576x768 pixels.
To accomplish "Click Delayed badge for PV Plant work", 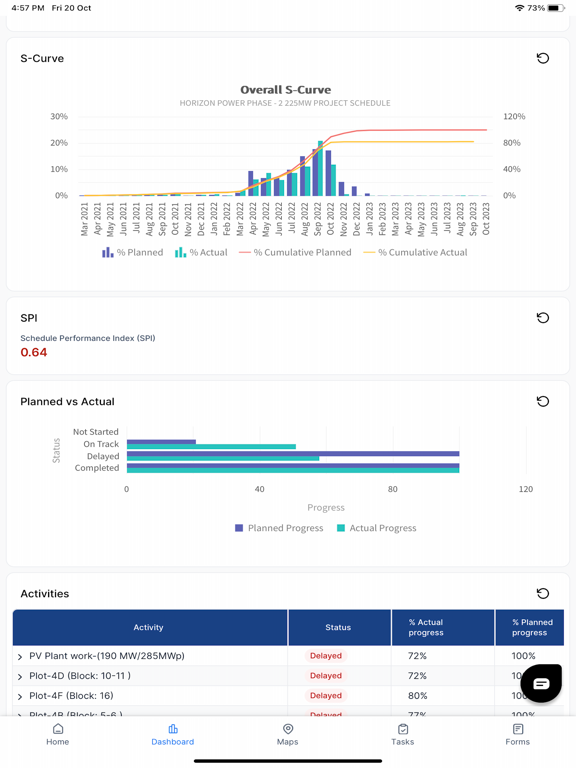I will pyautogui.click(x=326, y=656).
